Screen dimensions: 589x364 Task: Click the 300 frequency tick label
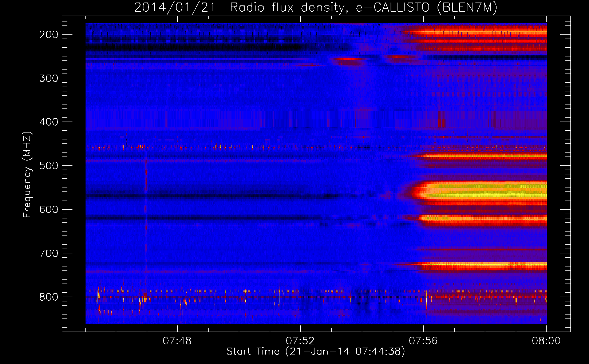coord(49,78)
